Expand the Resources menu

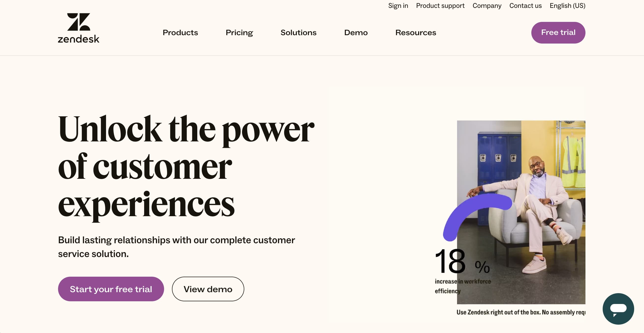[x=415, y=32]
